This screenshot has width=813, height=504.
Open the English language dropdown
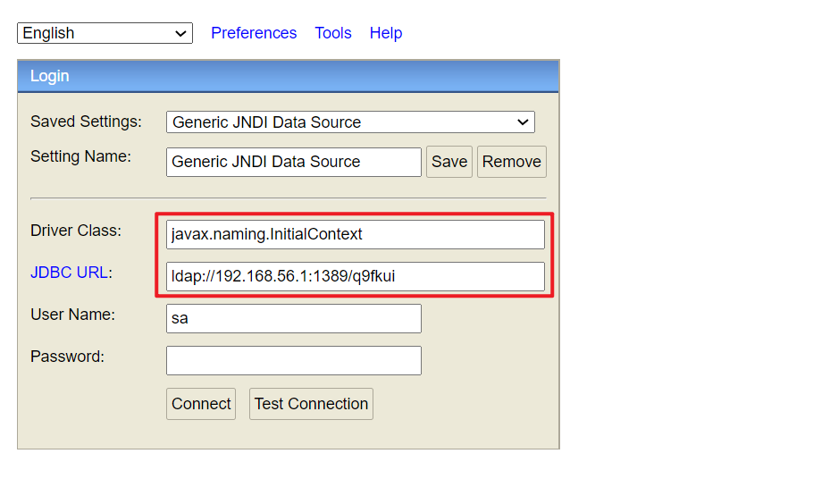coord(105,33)
